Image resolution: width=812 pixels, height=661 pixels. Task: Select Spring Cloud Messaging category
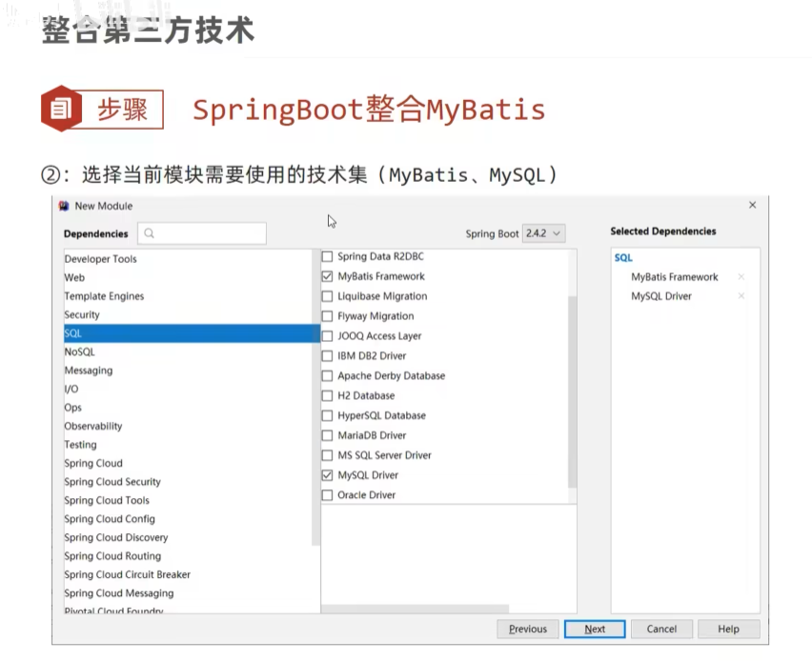tap(118, 593)
